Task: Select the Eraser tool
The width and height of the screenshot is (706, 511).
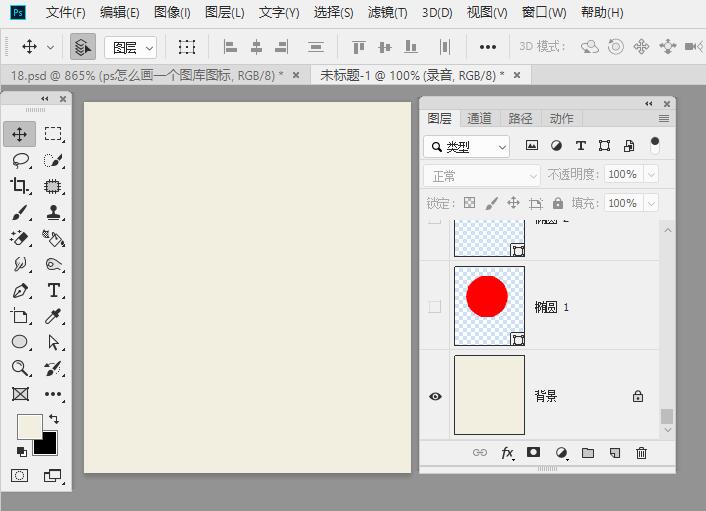Action: tap(20, 238)
